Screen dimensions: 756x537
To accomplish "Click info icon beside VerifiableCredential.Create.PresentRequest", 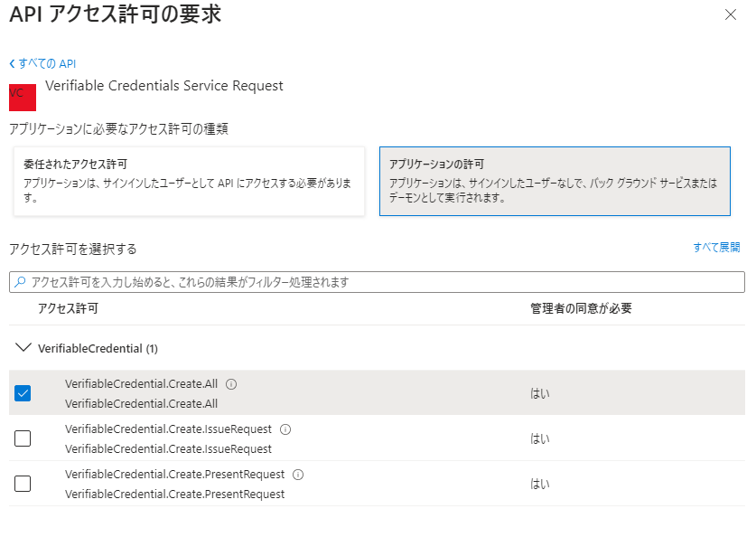I will 298,475.
